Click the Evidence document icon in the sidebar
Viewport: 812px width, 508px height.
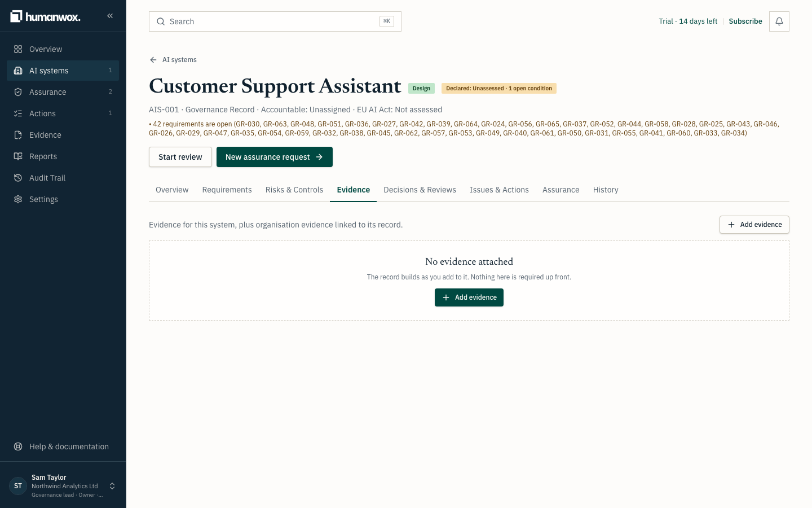[x=18, y=135]
